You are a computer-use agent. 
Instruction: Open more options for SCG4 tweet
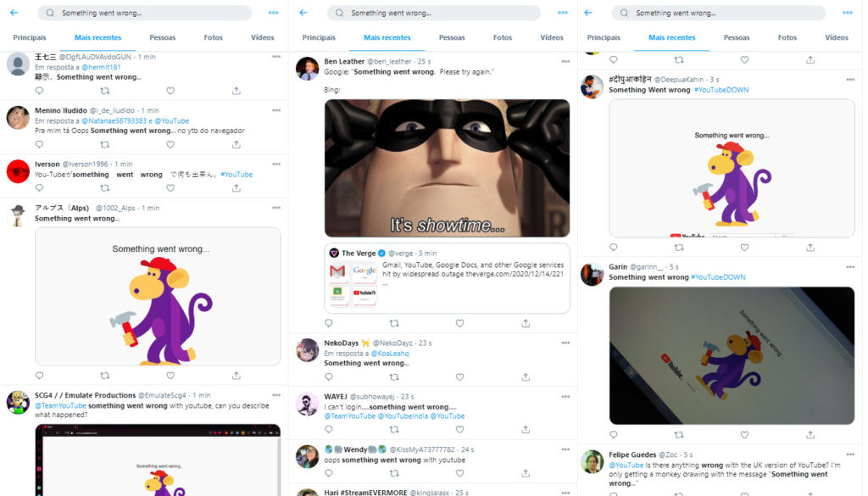[276, 395]
